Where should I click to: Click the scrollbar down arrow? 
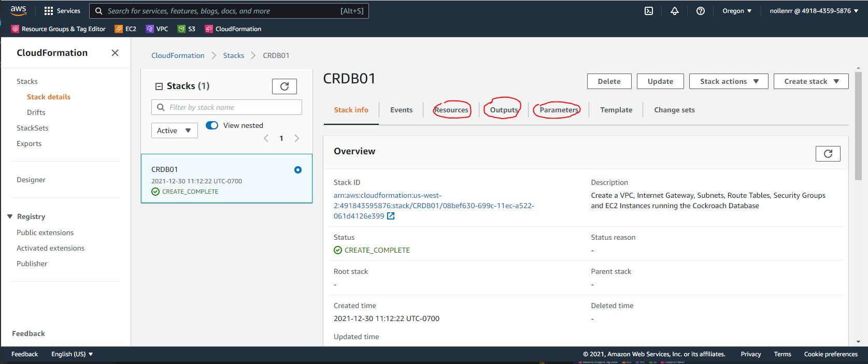click(858, 342)
